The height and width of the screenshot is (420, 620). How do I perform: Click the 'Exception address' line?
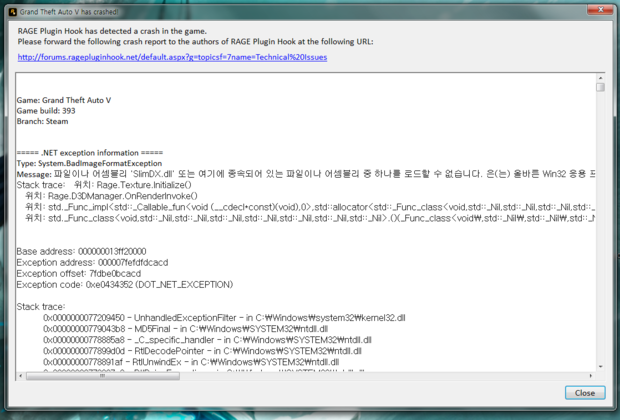pos(92,263)
